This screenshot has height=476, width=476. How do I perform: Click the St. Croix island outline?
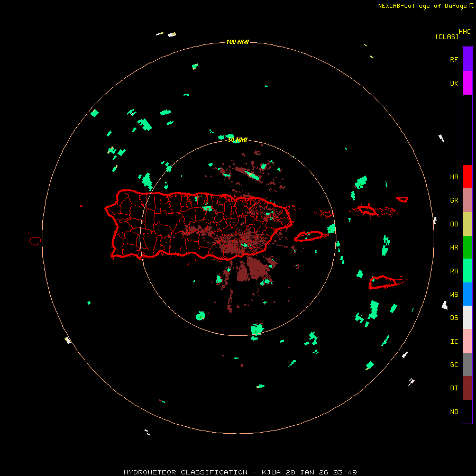(383, 282)
